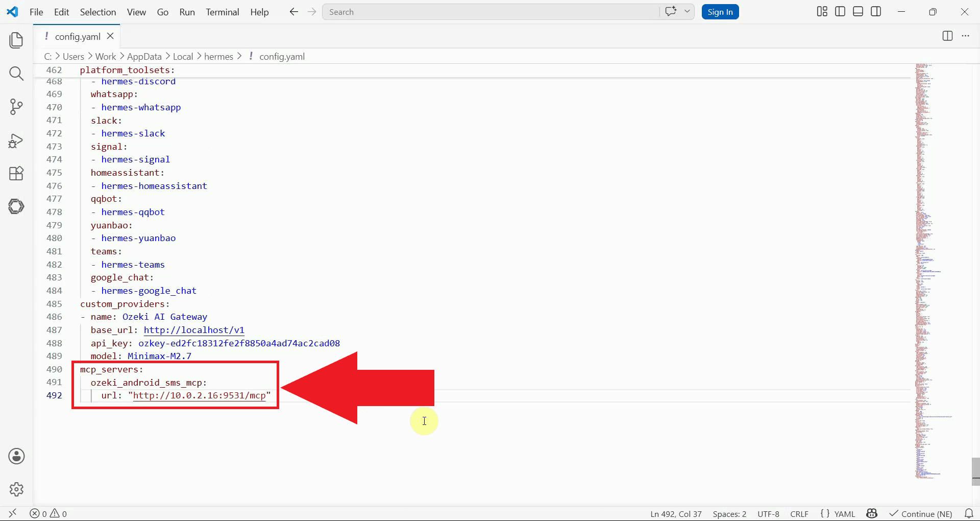Click the Copilot status icon
This screenshot has height=521, width=980.
(x=872, y=513)
